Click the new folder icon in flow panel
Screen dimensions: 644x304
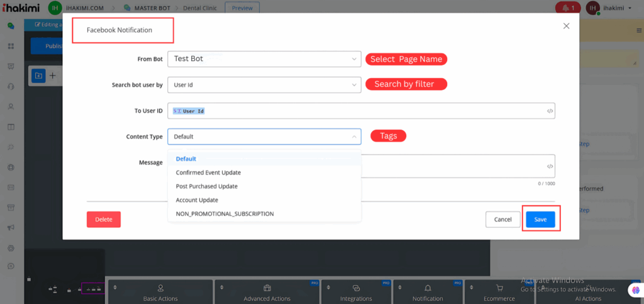point(38,76)
